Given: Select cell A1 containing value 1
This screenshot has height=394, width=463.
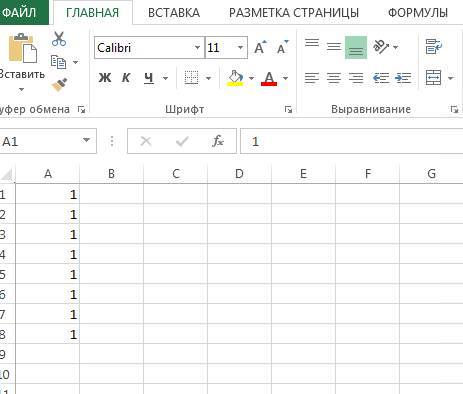Looking at the screenshot, I should [x=47, y=194].
